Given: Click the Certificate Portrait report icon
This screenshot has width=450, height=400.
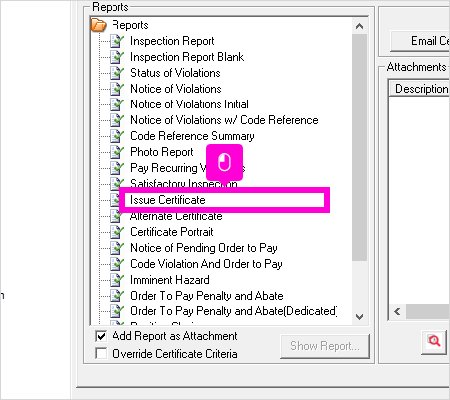Looking at the screenshot, I should click(x=117, y=232).
